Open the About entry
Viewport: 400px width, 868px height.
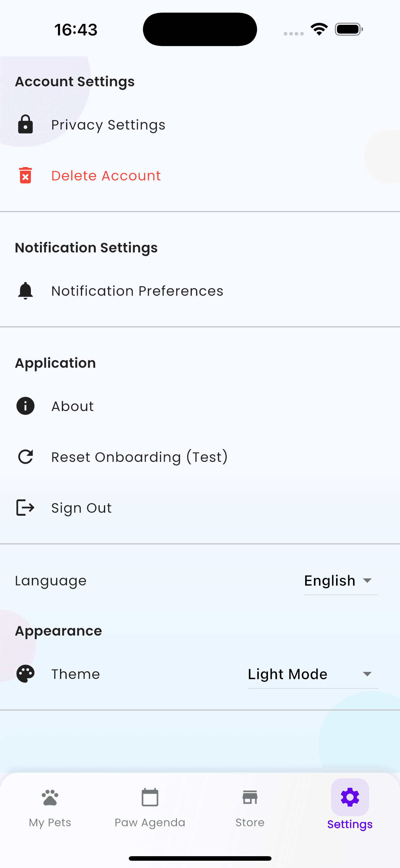(72, 406)
